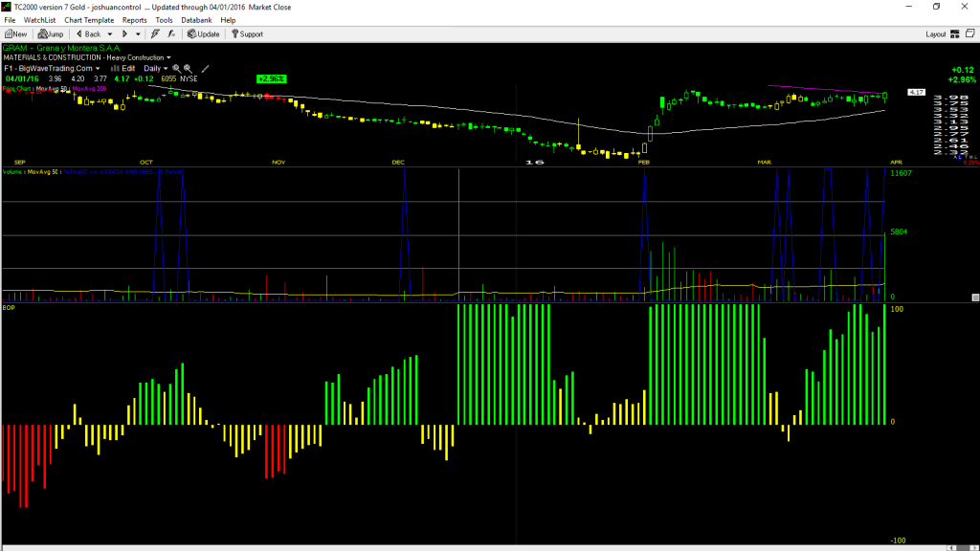980x551 pixels.
Task: Open the Tools menu
Action: coord(164,20)
